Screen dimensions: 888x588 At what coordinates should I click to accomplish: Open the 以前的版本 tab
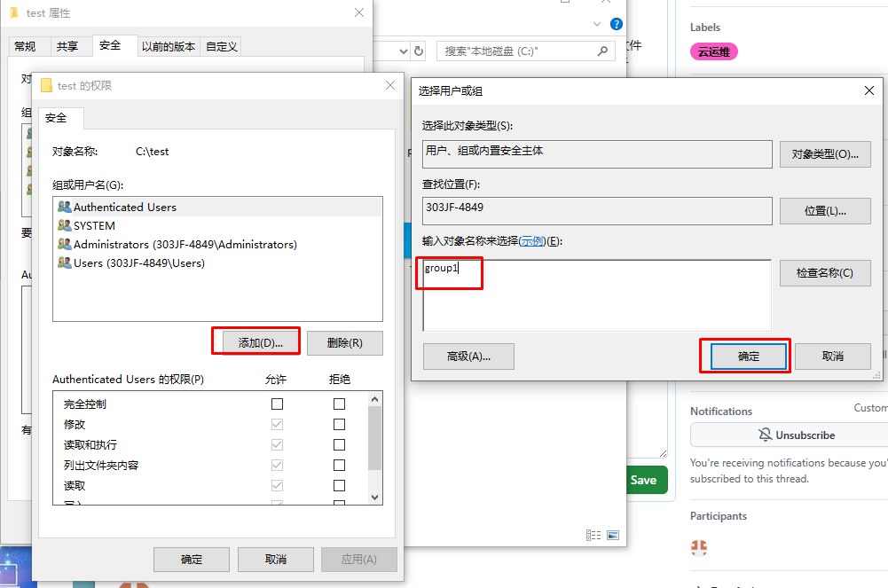pos(169,46)
